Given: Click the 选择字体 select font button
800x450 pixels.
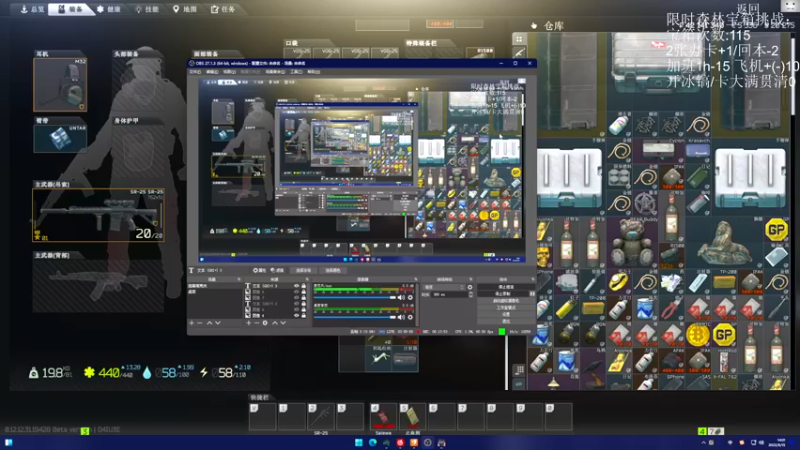Looking at the screenshot, I should click(x=304, y=270).
